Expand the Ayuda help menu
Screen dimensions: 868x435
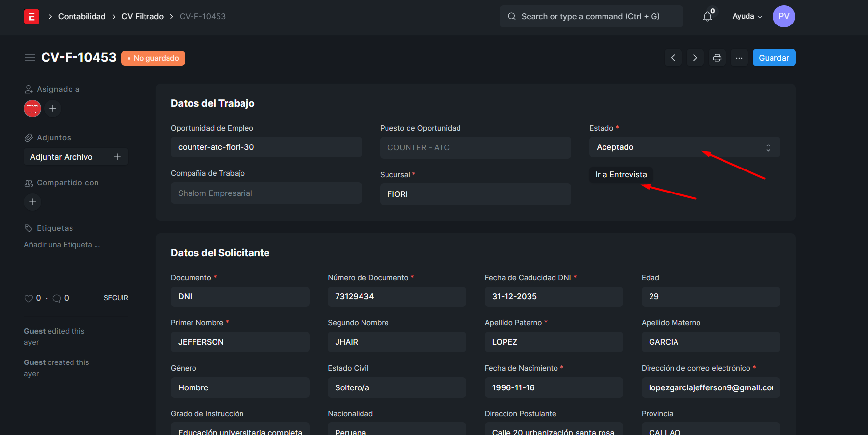(747, 17)
